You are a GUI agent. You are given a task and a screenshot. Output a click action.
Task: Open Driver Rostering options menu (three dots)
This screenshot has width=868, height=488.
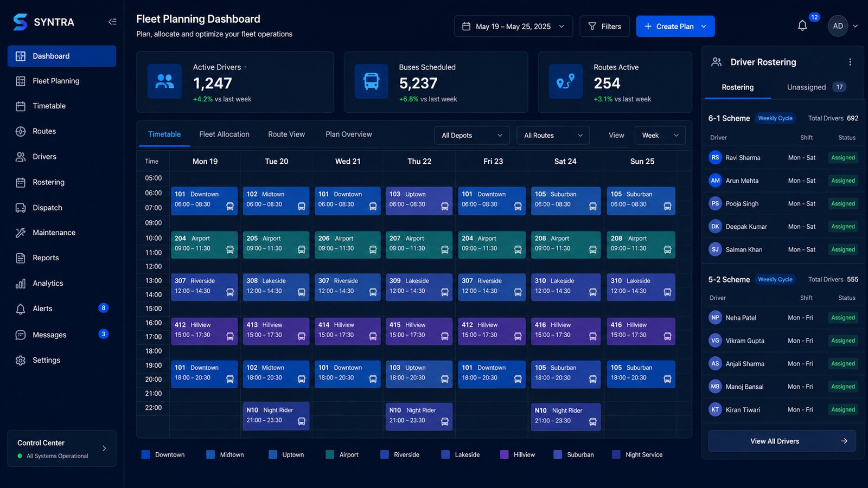point(850,62)
